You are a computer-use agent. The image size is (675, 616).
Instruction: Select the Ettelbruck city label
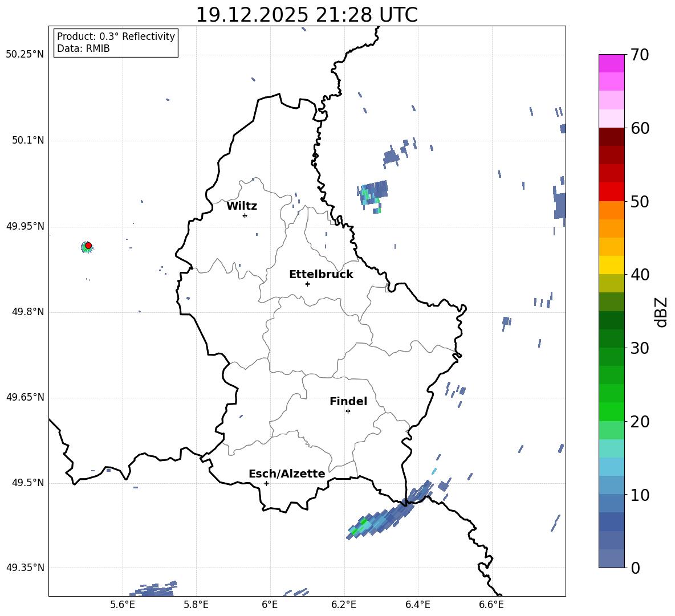pyautogui.click(x=321, y=275)
